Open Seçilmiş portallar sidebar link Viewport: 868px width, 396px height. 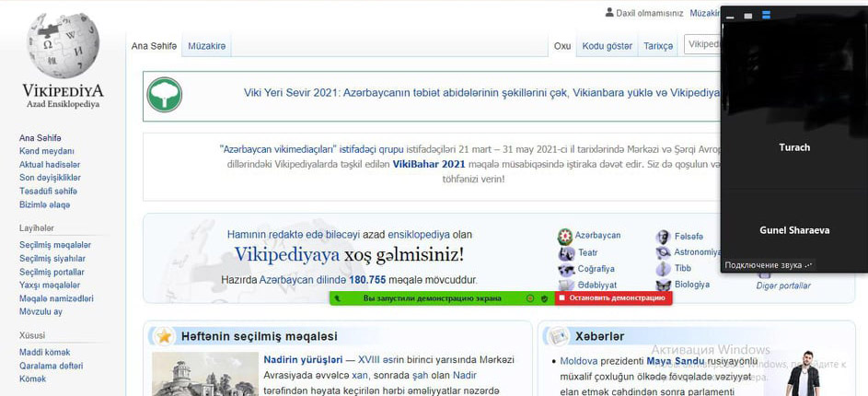pyautogui.click(x=52, y=272)
